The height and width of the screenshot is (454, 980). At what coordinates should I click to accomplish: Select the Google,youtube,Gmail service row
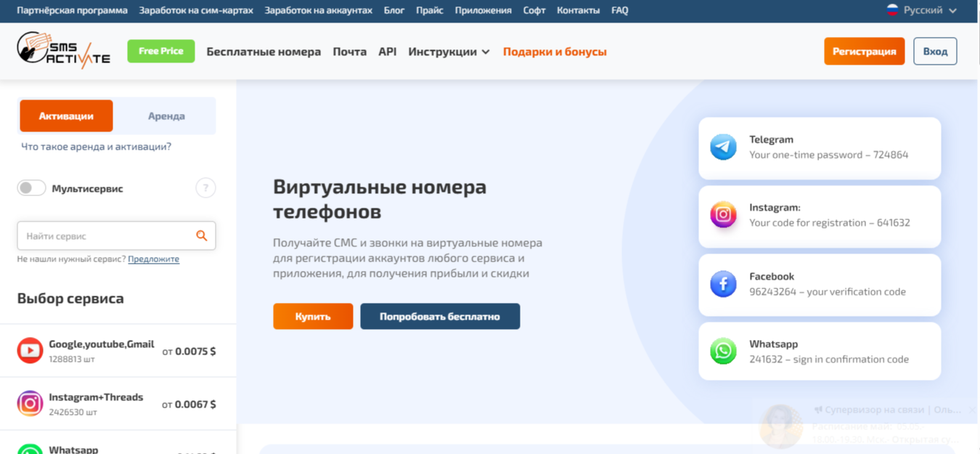coord(118,351)
